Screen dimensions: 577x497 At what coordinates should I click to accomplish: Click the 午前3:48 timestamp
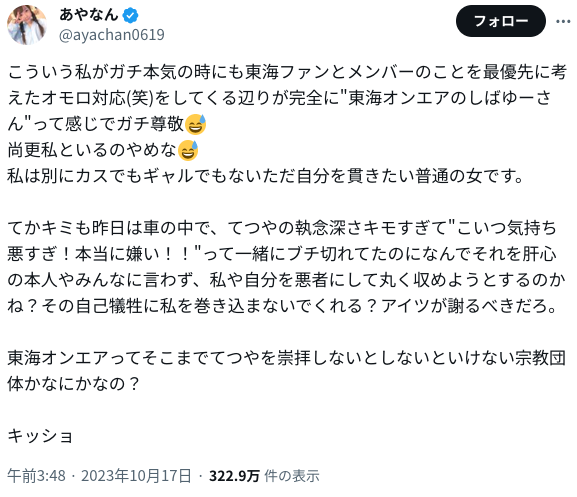click(36, 476)
